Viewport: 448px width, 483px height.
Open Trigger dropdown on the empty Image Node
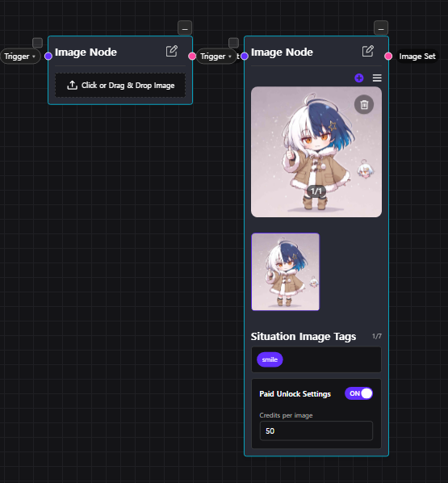[x=20, y=57]
